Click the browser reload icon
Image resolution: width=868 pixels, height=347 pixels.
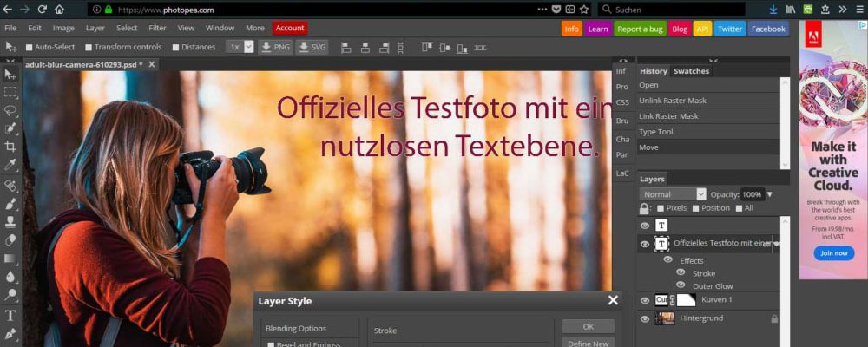pyautogui.click(x=42, y=10)
